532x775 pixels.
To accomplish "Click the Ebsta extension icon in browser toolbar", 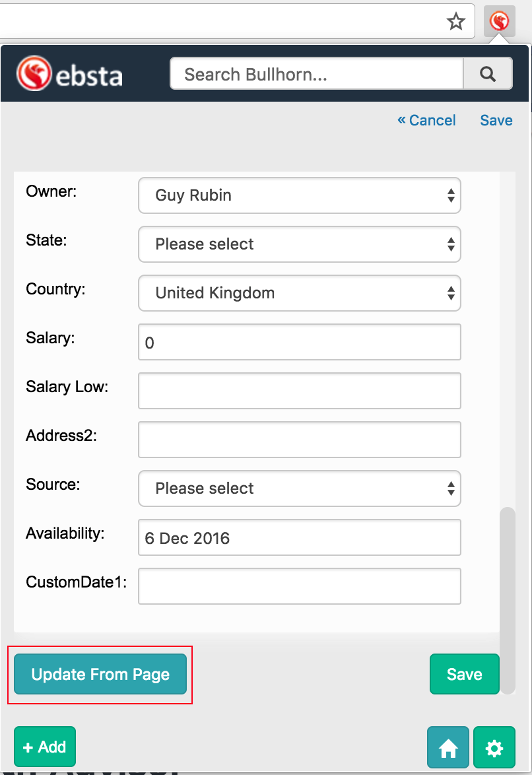I will point(499,22).
